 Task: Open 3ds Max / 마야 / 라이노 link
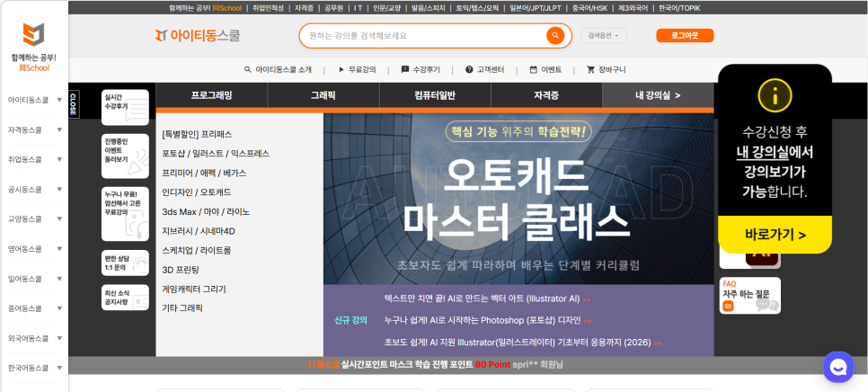coord(206,211)
